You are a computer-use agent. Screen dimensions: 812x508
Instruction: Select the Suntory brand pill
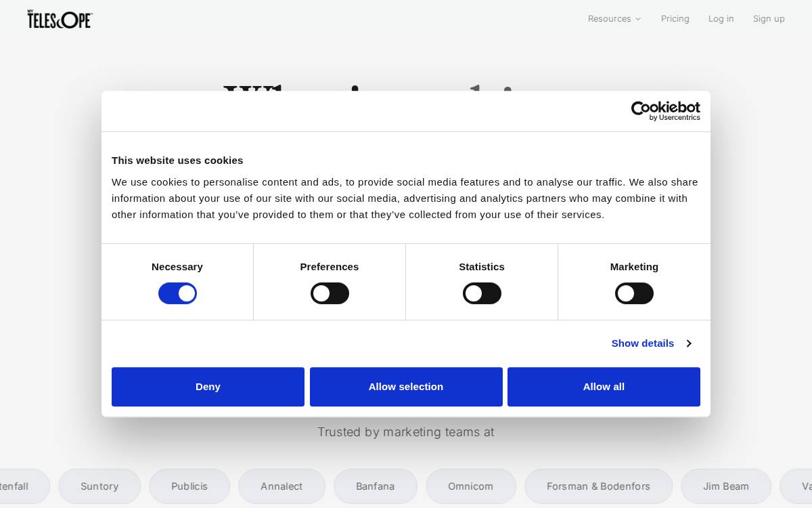(99, 486)
